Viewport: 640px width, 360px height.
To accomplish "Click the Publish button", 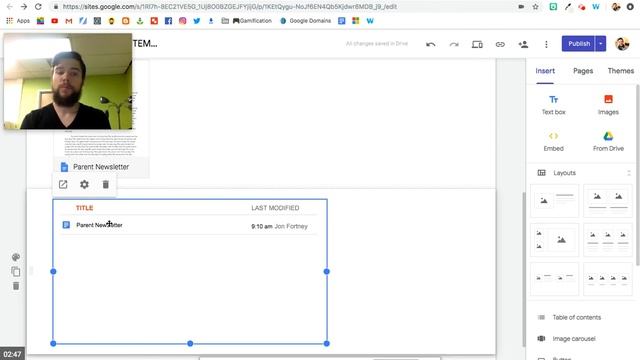I will coord(578,44).
